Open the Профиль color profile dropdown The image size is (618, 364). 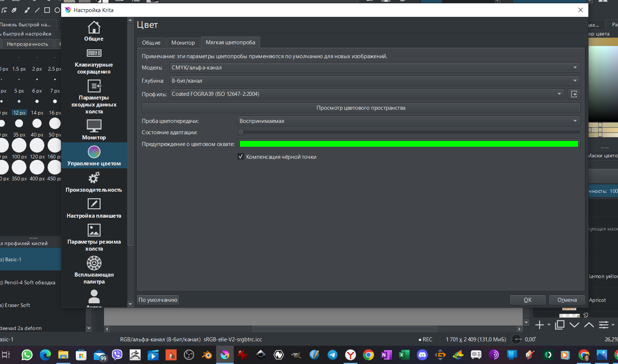coord(367,94)
